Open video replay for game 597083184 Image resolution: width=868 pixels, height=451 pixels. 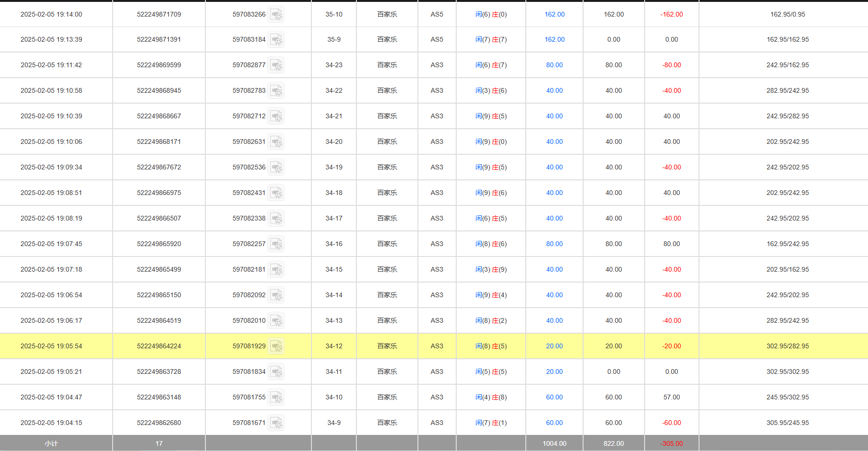coord(277,39)
